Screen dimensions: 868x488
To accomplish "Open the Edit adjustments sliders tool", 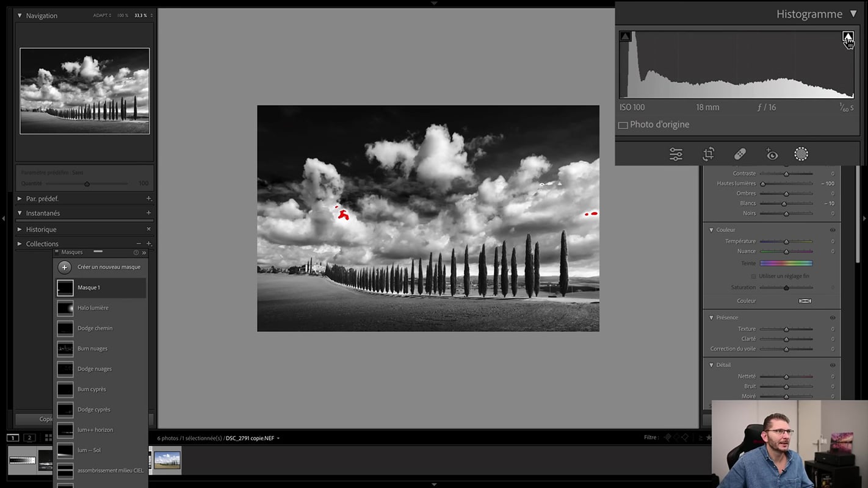I will (x=676, y=154).
